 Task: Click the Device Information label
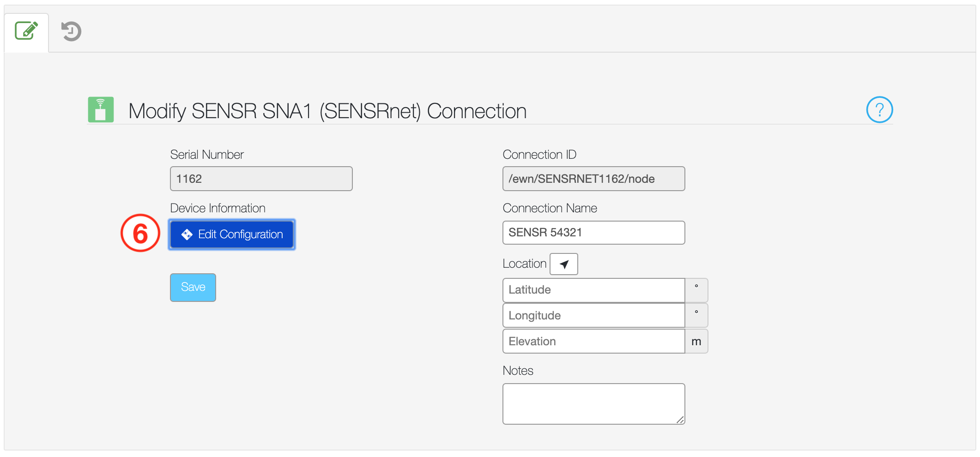click(x=218, y=208)
